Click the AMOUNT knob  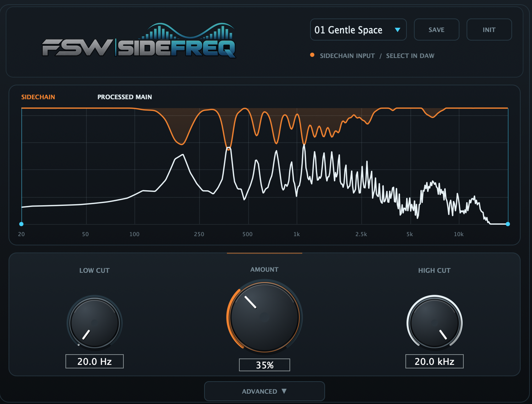pos(264,317)
